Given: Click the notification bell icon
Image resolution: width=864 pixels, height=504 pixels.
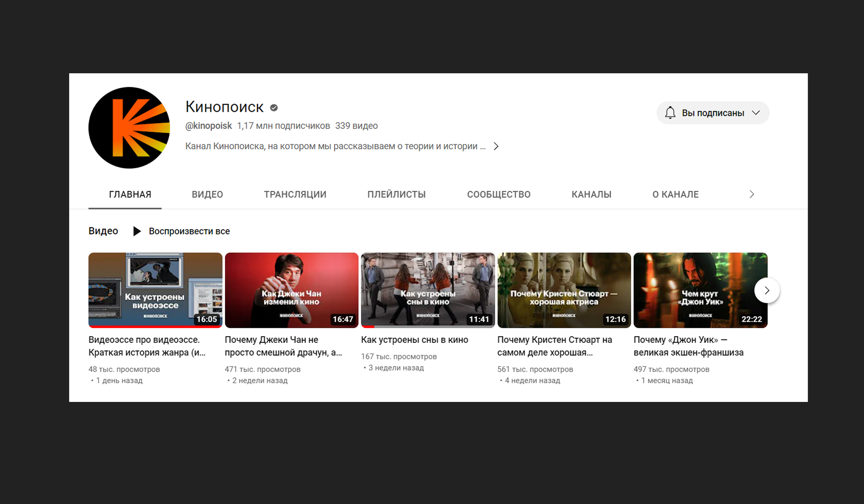Looking at the screenshot, I should tap(670, 113).
